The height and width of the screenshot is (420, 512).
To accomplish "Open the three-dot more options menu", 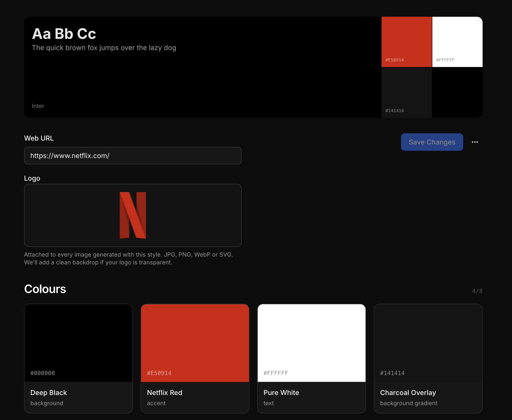I will point(475,142).
